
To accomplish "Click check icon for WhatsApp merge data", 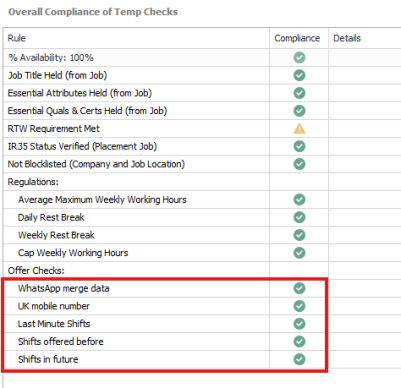I will point(299,288).
